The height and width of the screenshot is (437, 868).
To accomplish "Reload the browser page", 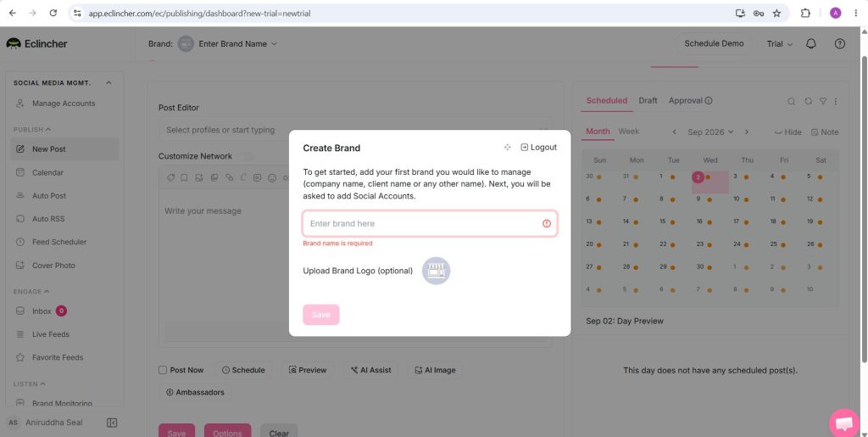I will 53,13.
